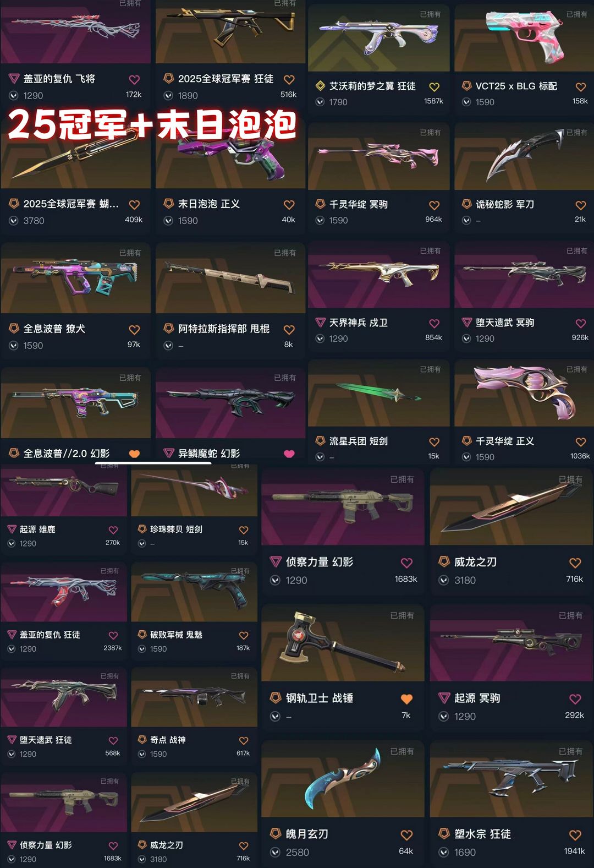Click the price coin icon for 塑水宗 狂徒
Screen dimensions: 594x868
[x=444, y=853]
